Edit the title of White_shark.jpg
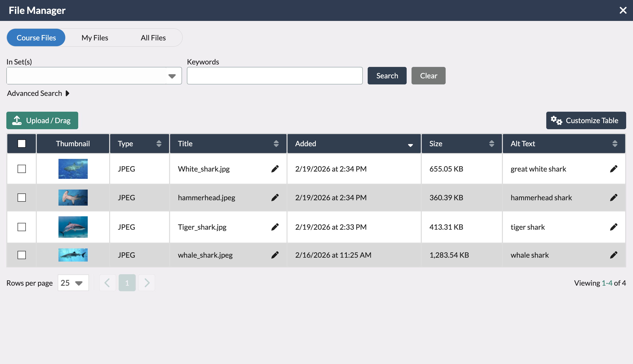The width and height of the screenshot is (633, 364). (275, 169)
